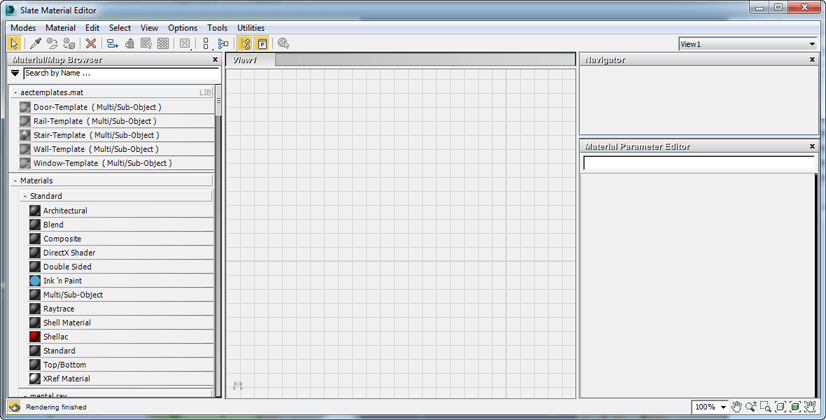Select the XRef Material entry

pyautogui.click(x=121, y=378)
